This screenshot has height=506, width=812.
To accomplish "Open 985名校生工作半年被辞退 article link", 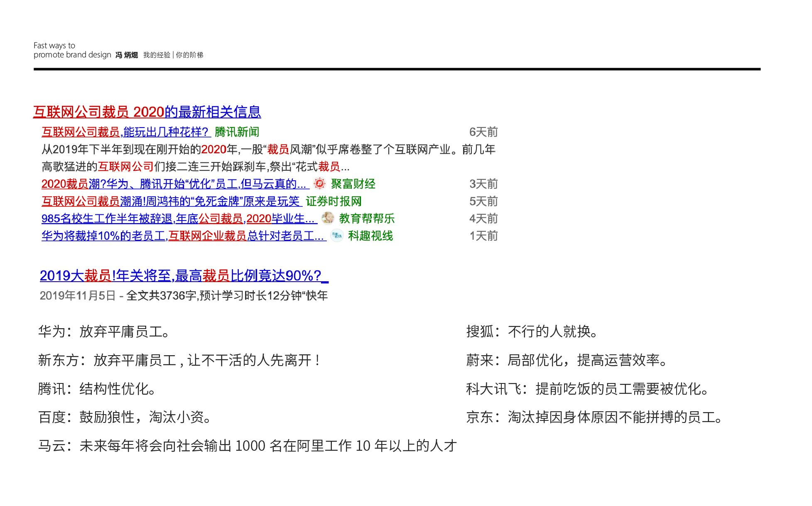I will pyautogui.click(x=179, y=219).
